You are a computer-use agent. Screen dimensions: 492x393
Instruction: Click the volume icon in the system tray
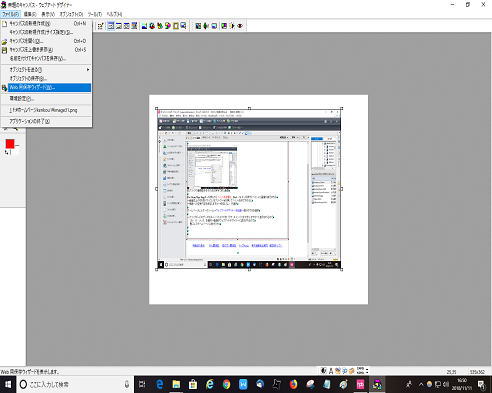(446, 385)
